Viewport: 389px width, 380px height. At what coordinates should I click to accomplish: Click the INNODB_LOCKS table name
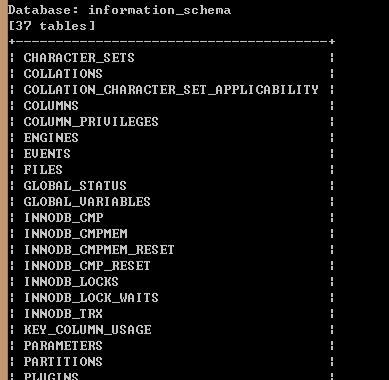point(71,282)
